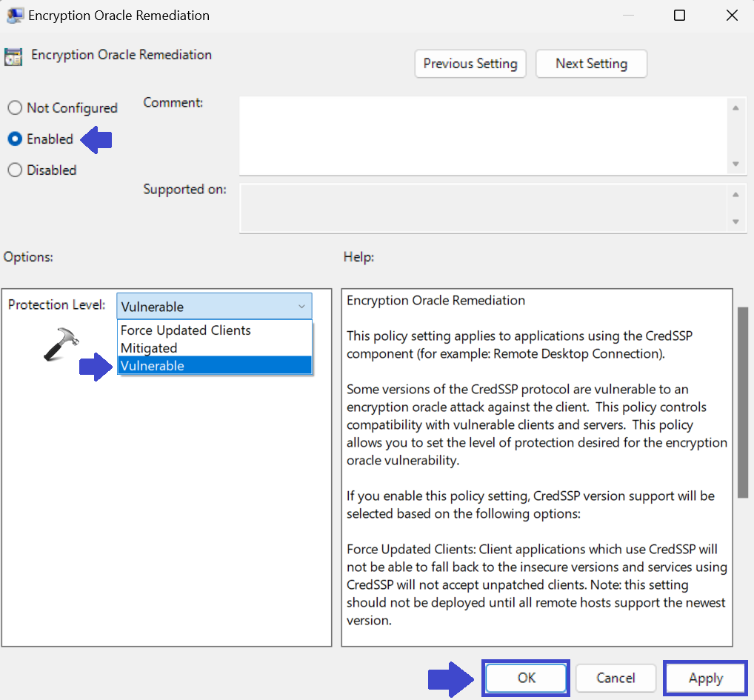Click the policy setting icon beside the heading
The image size is (754, 700).
(x=13, y=56)
